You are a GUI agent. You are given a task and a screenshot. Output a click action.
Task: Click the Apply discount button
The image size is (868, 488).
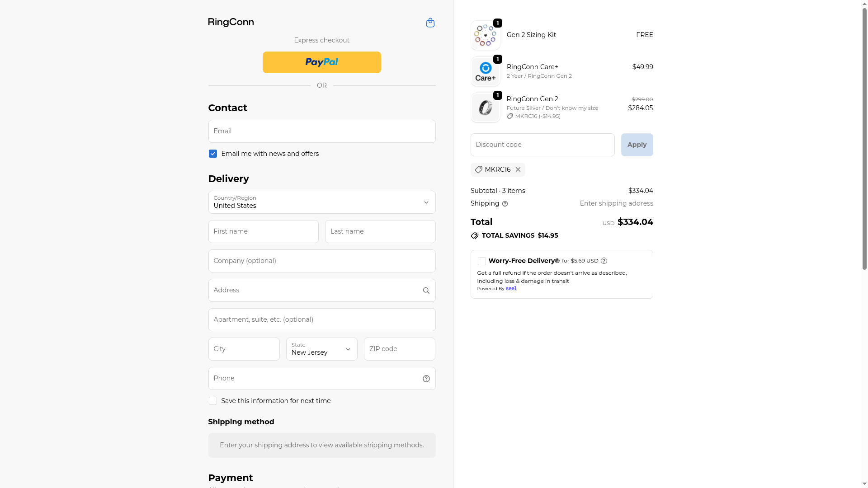(x=637, y=145)
